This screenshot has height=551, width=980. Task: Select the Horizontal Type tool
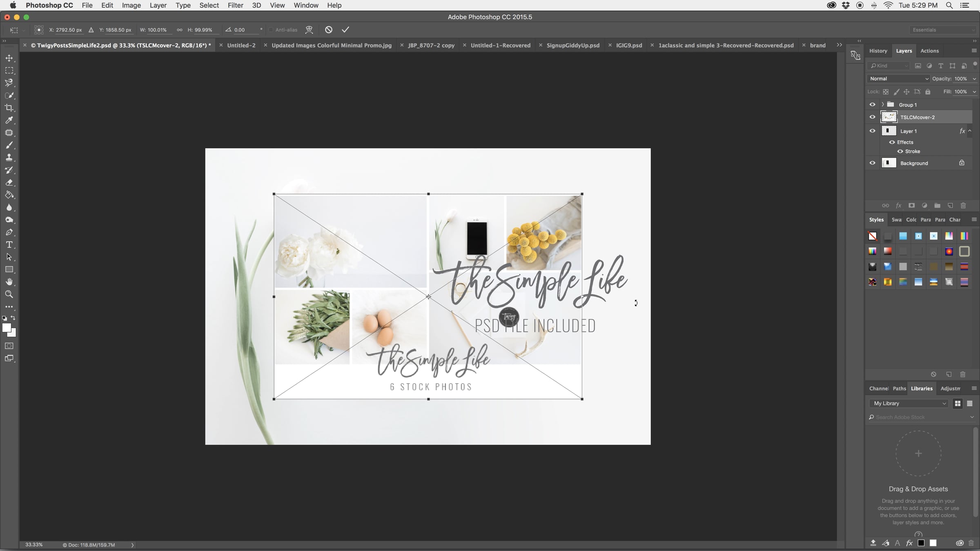tap(9, 244)
